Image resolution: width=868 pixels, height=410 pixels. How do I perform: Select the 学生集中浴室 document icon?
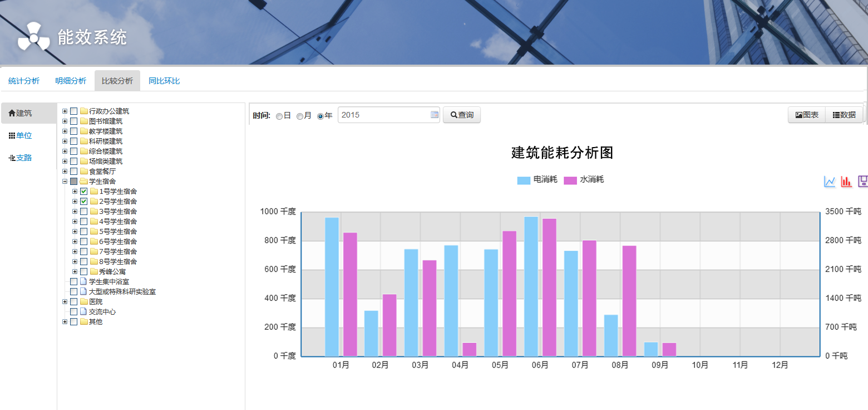point(83,281)
